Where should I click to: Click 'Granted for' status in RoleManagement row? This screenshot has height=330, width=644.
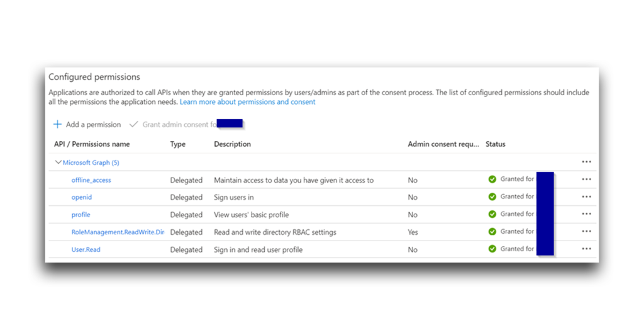(x=517, y=231)
